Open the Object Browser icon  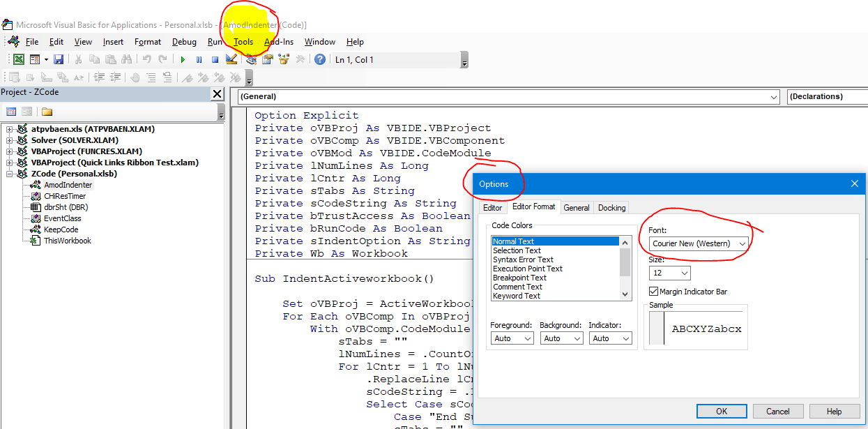pos(284,59)
